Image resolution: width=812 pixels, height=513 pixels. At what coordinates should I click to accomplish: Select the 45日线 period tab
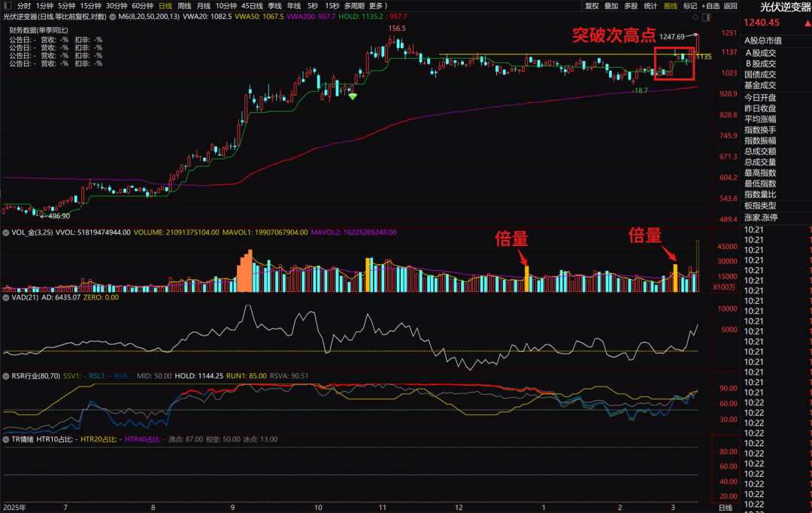pyautogui.click(x=252, y=6)
